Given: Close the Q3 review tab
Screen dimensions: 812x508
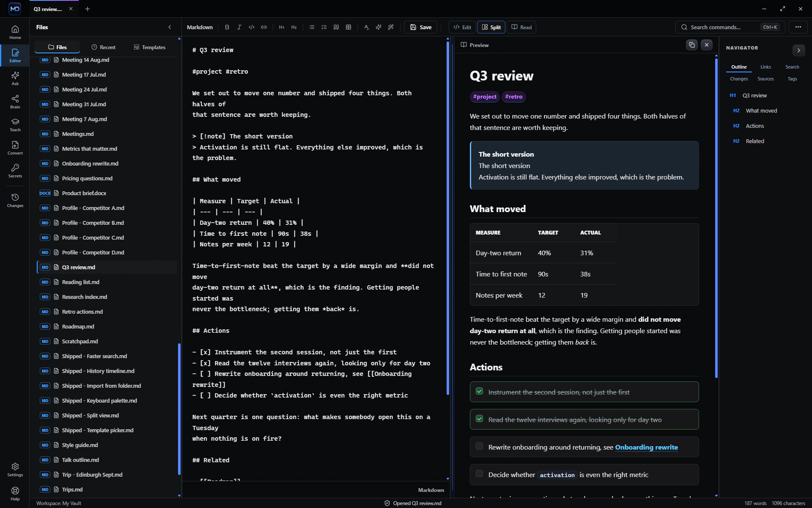Looking at the screenshot, I should pos(71,9).
